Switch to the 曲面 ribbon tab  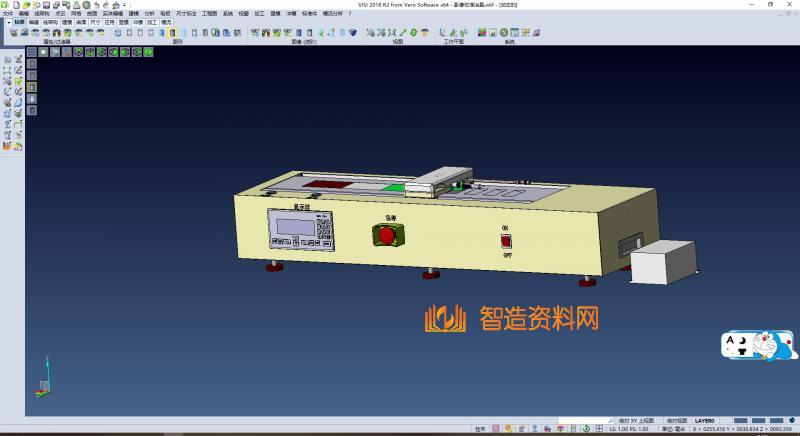[x=80, y=20]
